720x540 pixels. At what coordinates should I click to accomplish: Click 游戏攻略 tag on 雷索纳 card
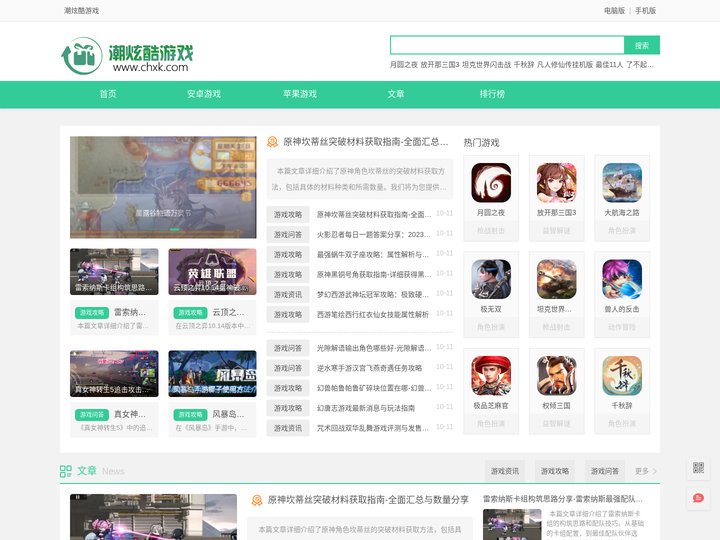92,313
